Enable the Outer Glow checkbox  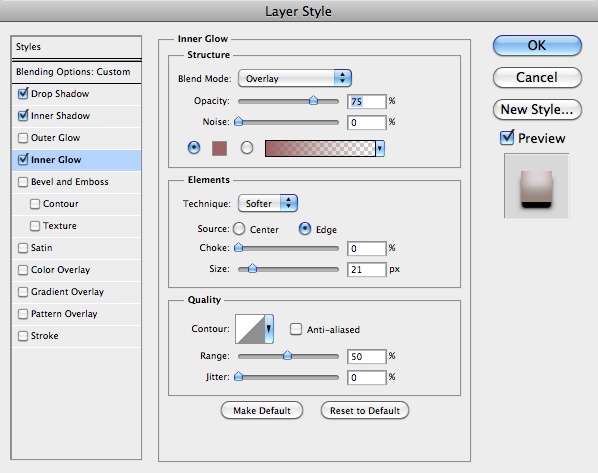click(23, 138)
